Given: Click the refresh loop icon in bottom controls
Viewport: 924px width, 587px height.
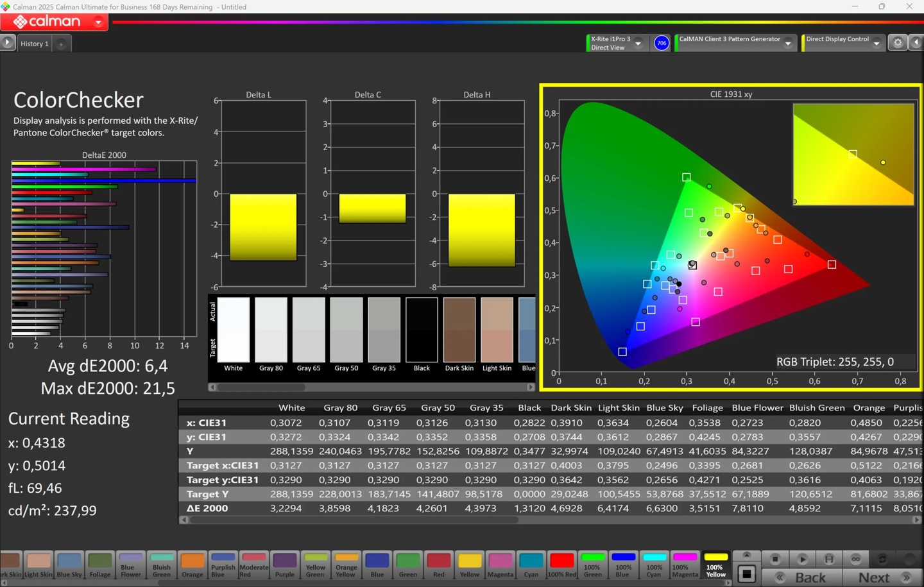Looking at the screenshot, I should (x=883, y=559).
